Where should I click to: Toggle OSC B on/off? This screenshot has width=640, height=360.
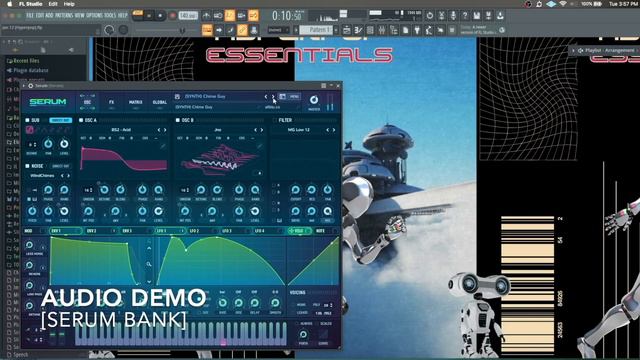pos(178,120)
